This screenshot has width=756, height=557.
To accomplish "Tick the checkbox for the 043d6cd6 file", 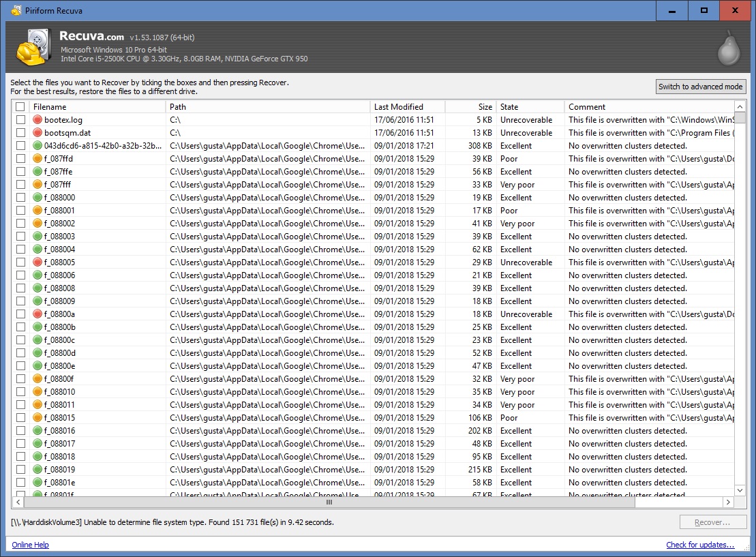I will click(x=20, y=146).
